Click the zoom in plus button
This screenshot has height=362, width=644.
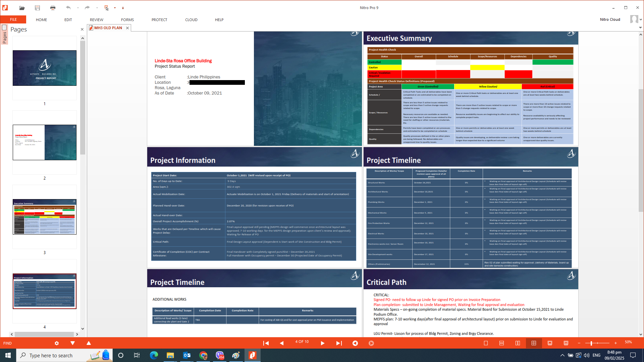[615, 343]
